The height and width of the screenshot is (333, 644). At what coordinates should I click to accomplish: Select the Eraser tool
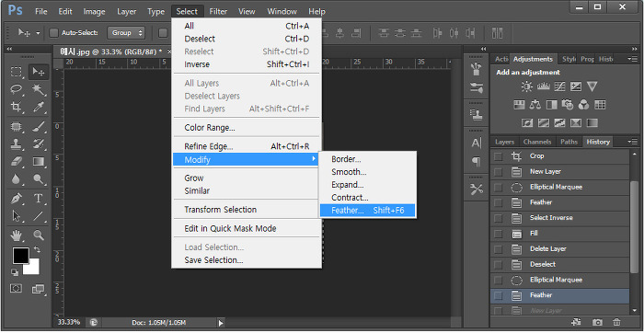pos(16,161)
